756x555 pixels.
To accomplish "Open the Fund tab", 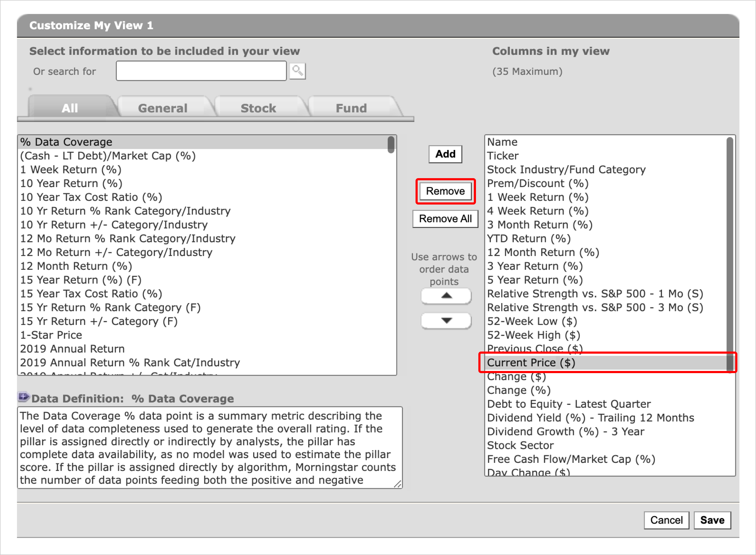I will click(x=351, y=108).
